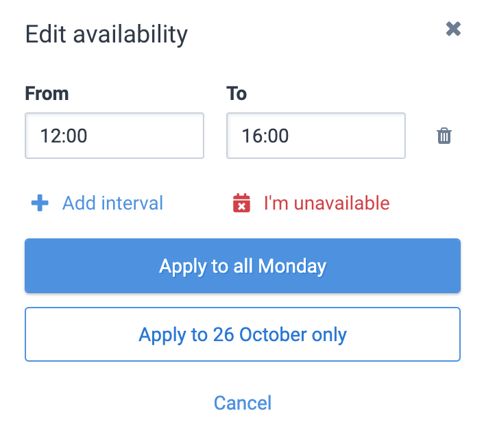Delete the 12:00–16:00 interval with trash icon
The width and height of the screenshot is (484, 448).
[x=444, y=136]
